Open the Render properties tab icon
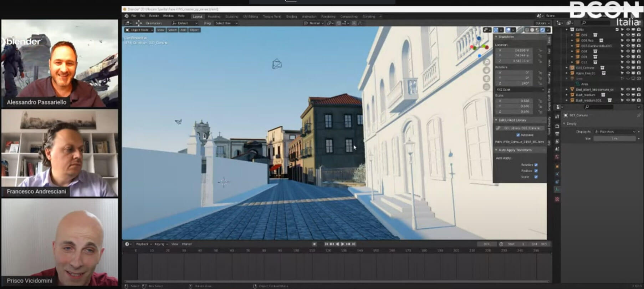The height and width of the screenshot is (289, 644). tap(557, 126)
